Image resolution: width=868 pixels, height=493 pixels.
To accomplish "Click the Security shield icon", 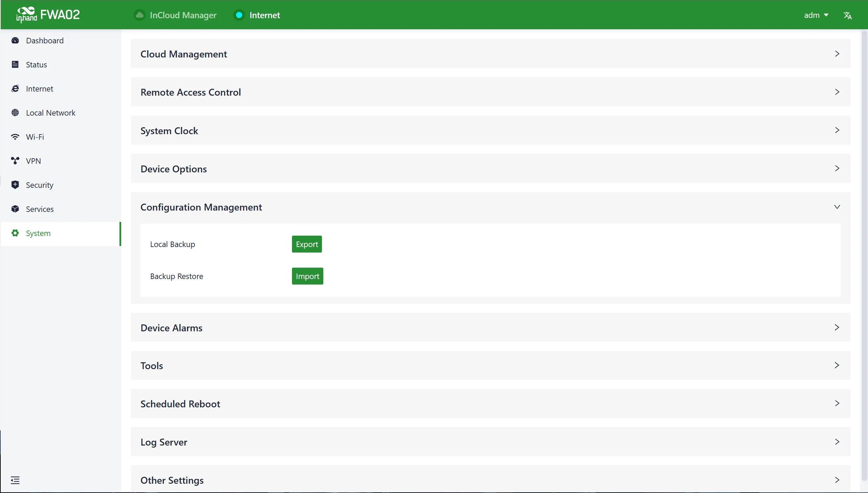I will coord(15,185).
